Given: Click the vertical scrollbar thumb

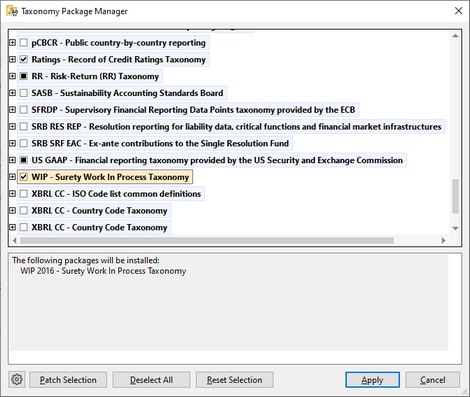Looking at the screenshot, I should [455, 196].
